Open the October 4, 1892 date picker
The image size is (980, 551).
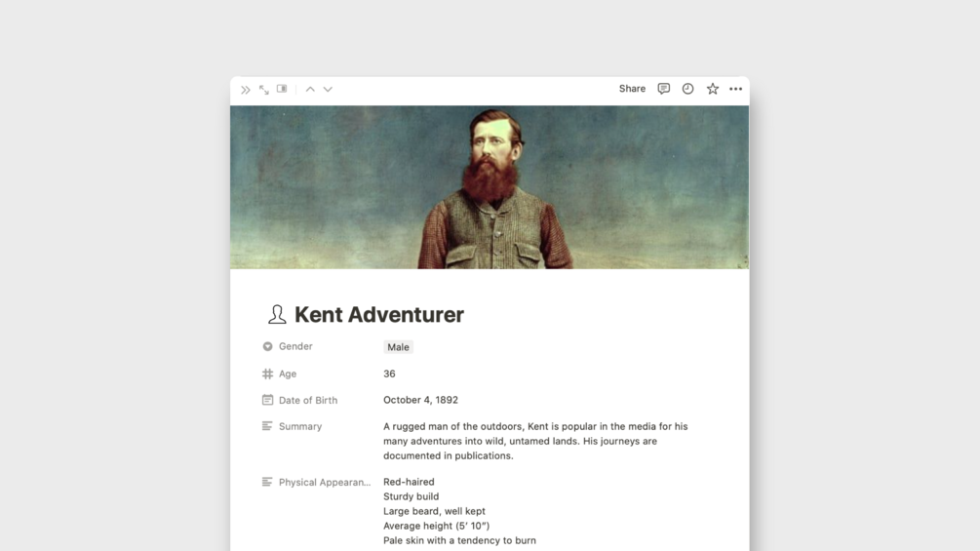click(x=420, y=400)
